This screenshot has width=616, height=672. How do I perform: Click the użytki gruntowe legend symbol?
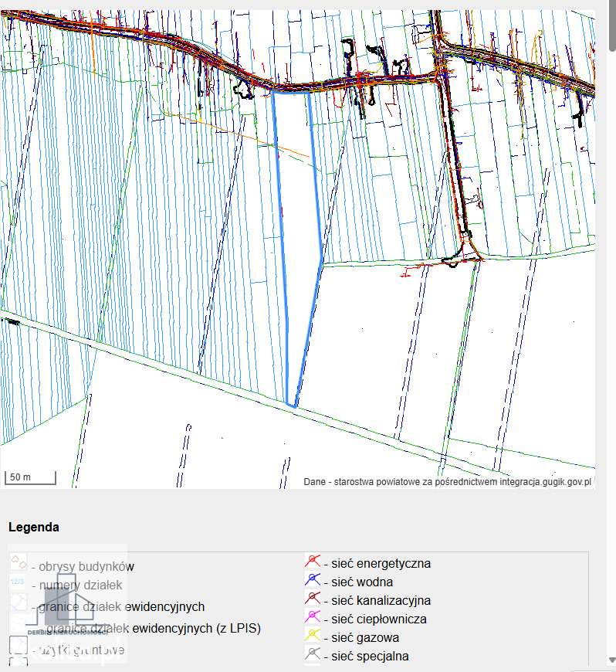[x=19, y=644]
